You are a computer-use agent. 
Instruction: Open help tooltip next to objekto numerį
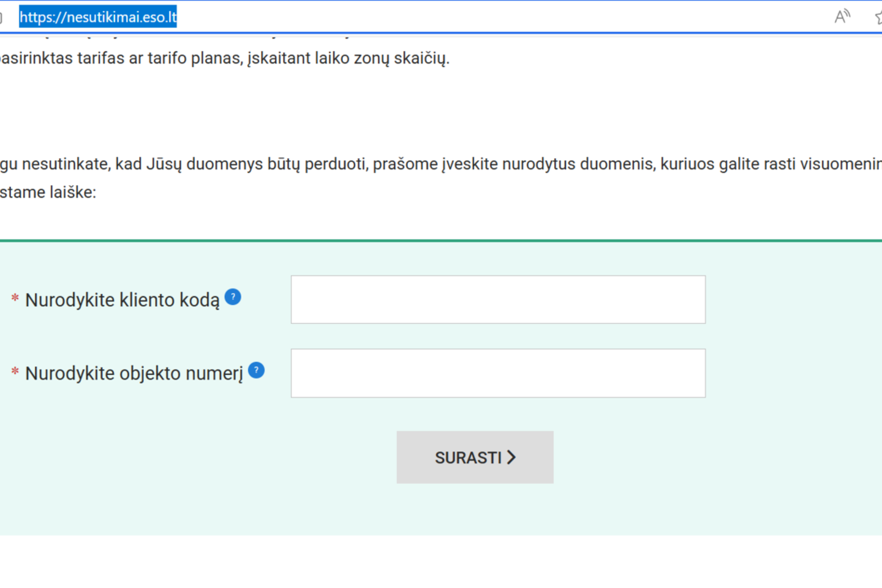tap(256, 371)
